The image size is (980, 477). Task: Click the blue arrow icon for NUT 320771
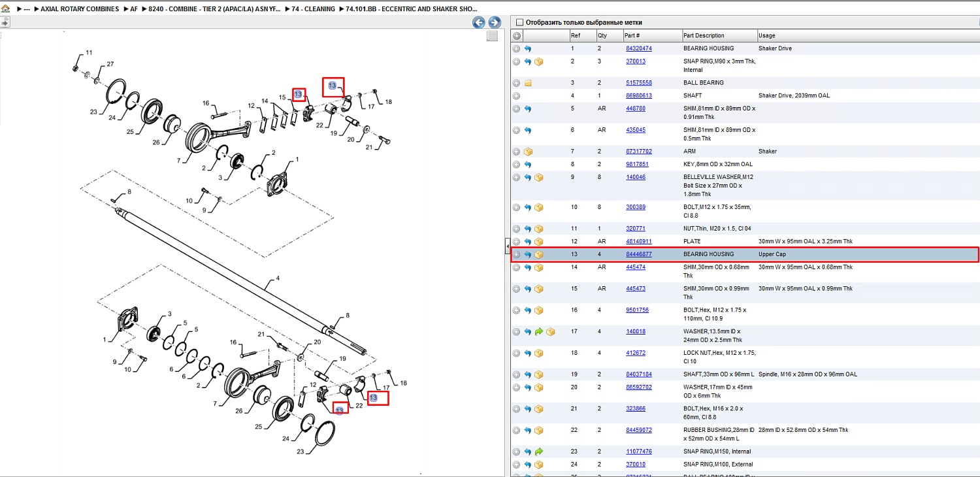(528, 229)
